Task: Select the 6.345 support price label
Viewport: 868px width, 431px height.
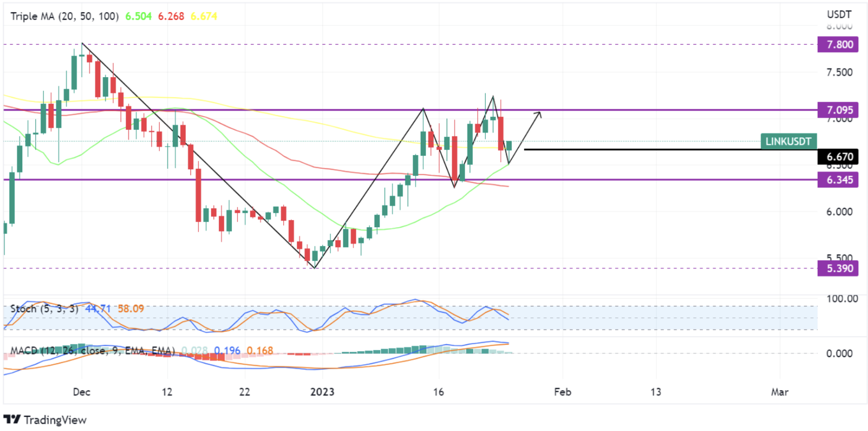Action: point(838,180)
